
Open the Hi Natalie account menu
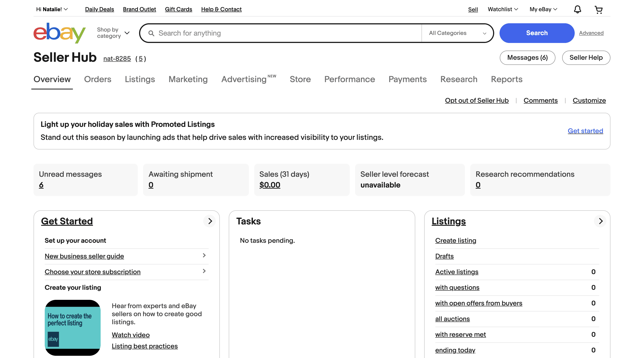coord(52,9)
